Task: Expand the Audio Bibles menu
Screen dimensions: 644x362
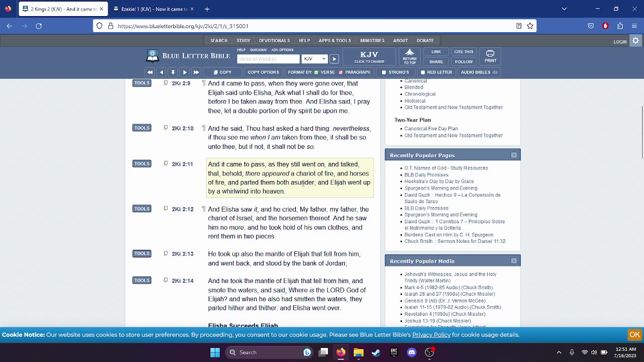Action: pyautogui.click(x=479, y=72)
